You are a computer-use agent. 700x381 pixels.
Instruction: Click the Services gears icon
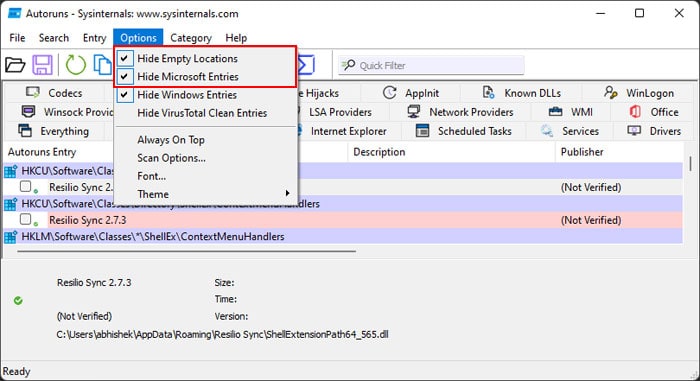coord(546,130)
